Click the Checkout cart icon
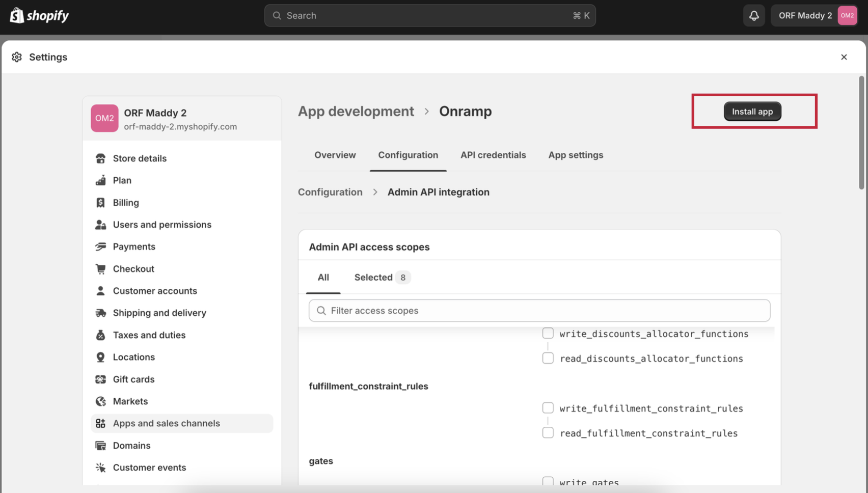 (100, 269)
